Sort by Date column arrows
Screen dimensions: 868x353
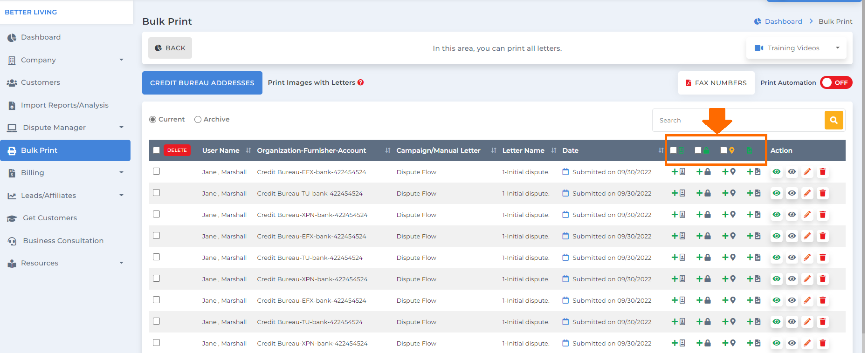[661, 150]
